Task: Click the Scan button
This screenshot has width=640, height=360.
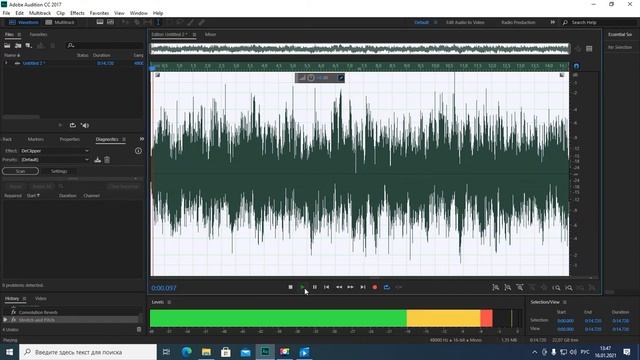Action: [20, 171]
